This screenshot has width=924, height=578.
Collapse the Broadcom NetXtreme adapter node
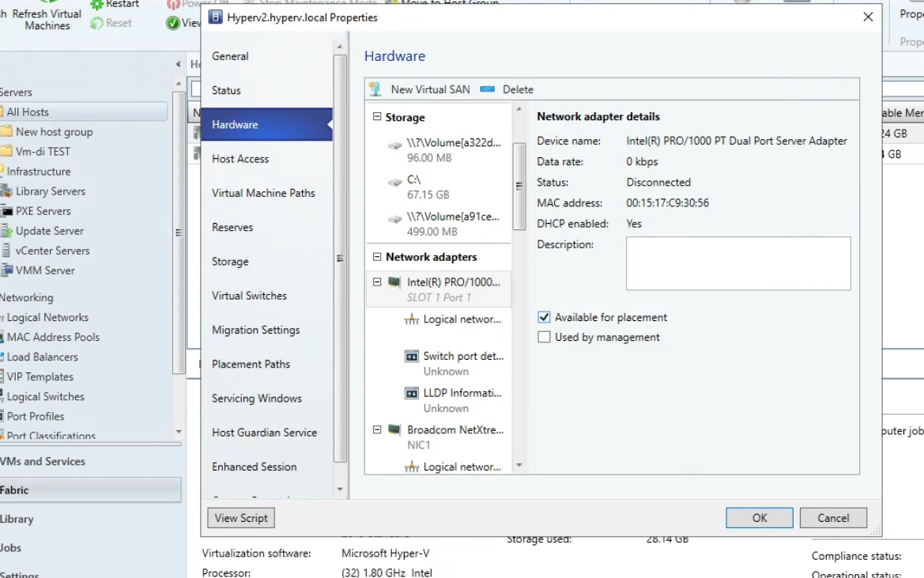tap(377, 429)
